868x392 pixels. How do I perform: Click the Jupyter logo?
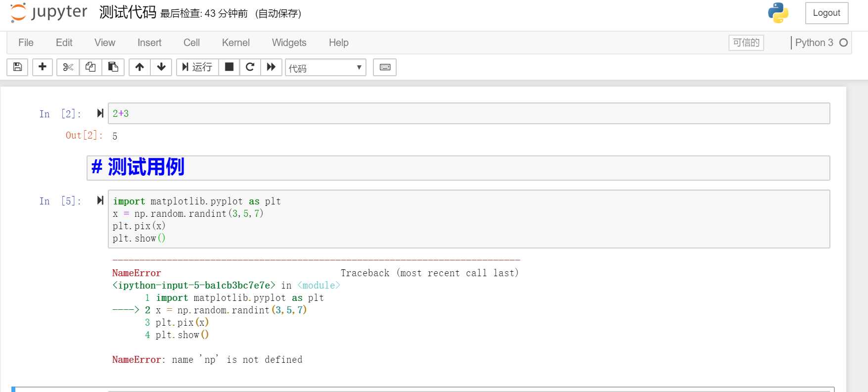tap(48, 12)
